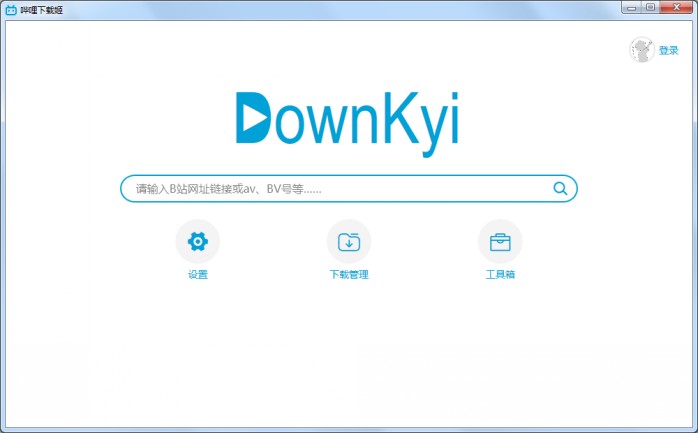Click the 下载管理 label
This screenshot has width=698, height=433.
349,275
